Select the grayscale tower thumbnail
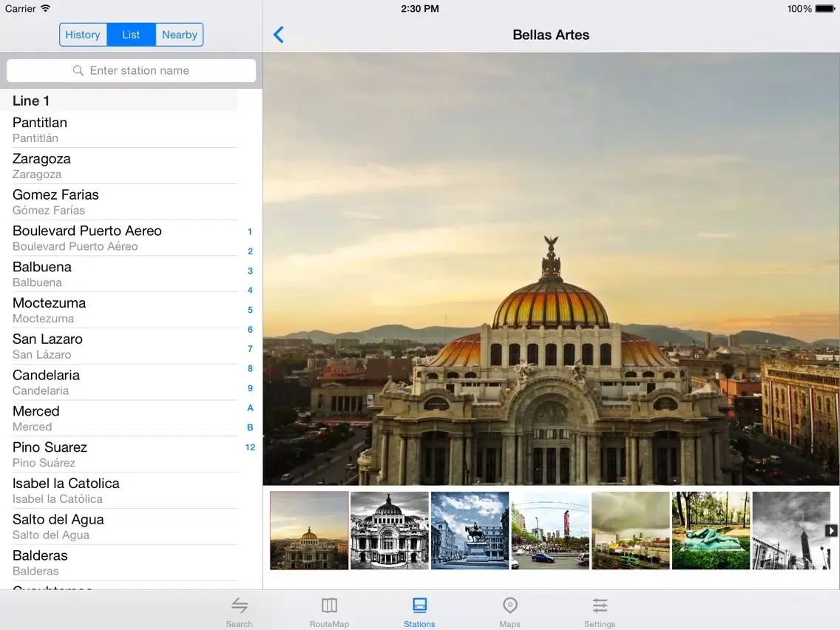 click(791, 530)
